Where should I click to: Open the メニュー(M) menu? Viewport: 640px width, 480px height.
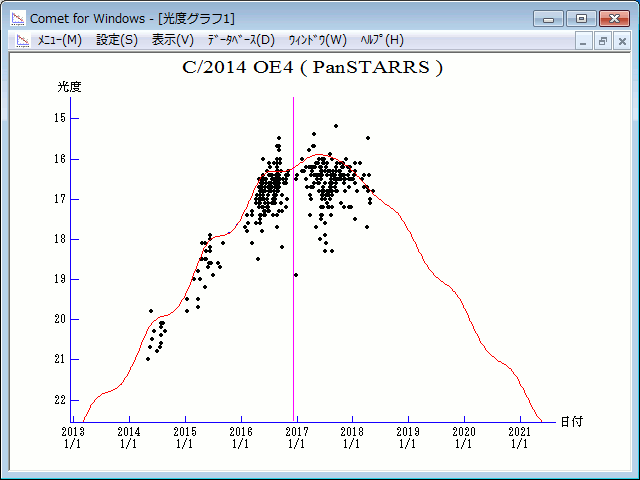(59, 40)
